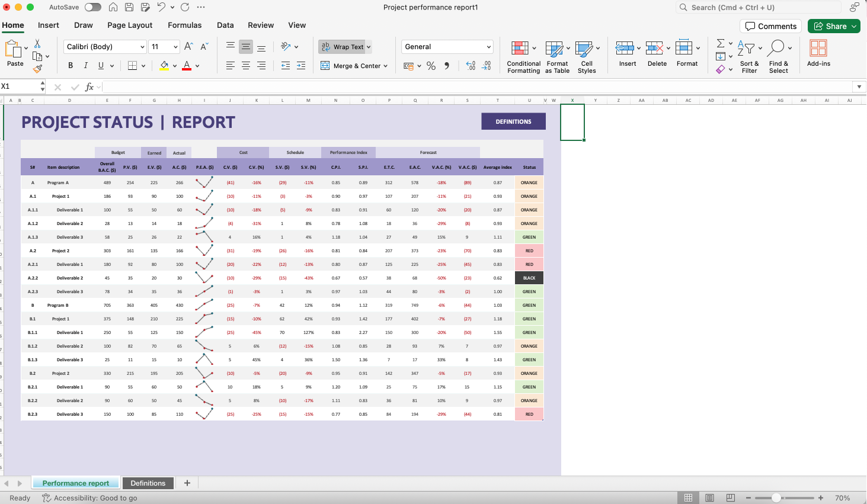
Task: Open the Comments pane
Action: coord(771,26)
